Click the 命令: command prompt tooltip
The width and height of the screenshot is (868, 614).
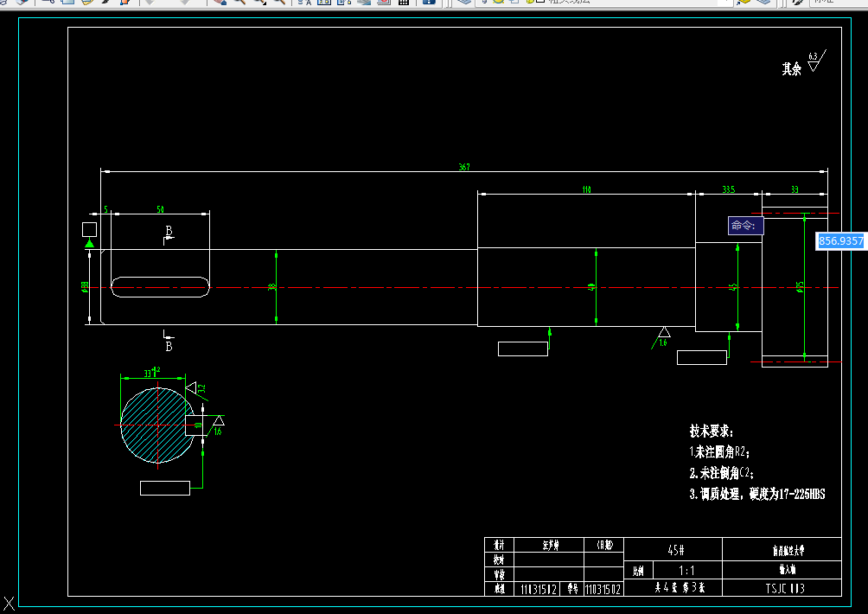pyautogui.click(x=745, y=226)
